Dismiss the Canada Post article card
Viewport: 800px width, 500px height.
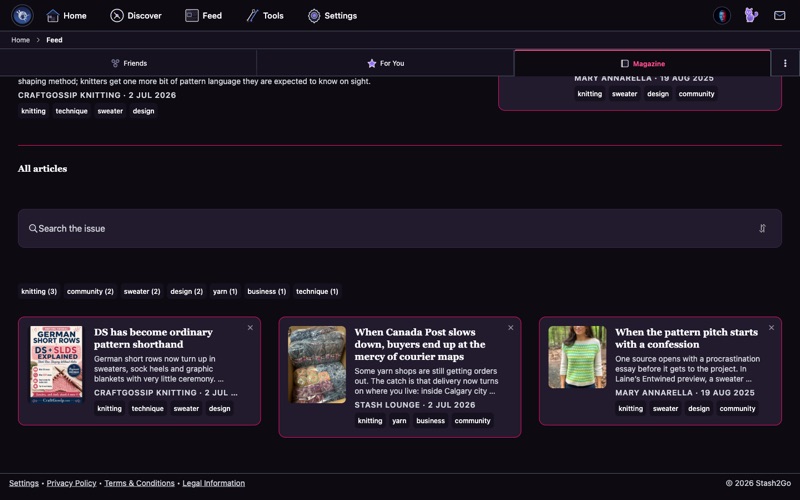click(x=511, y=328)
